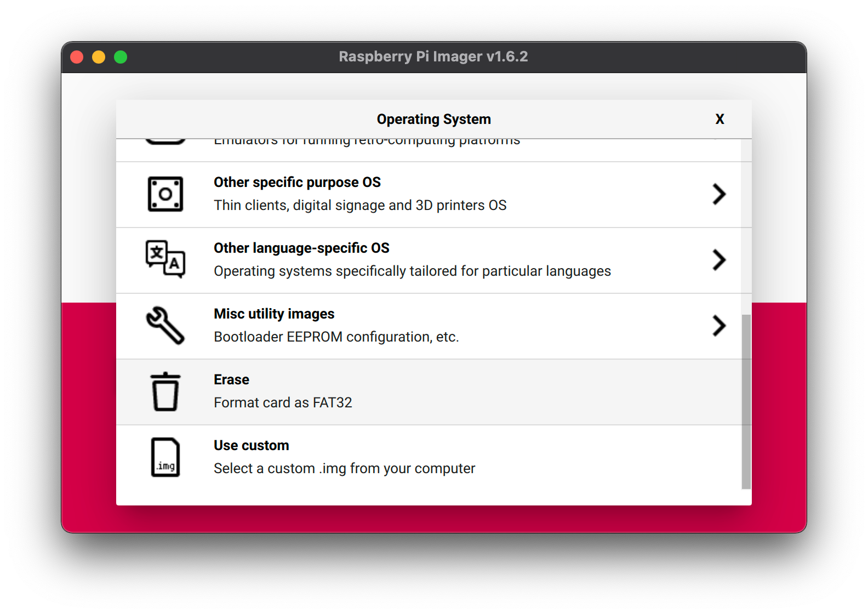The height and width of the screenshot is (614, 868).
Task: Click the language translation icon
Action: click(x=165, y=259)
